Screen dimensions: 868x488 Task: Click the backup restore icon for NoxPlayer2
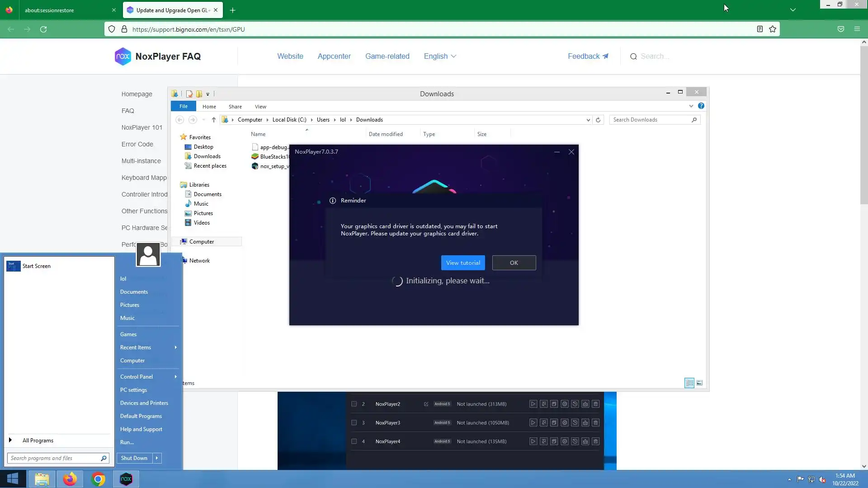(x=575, y=404)
